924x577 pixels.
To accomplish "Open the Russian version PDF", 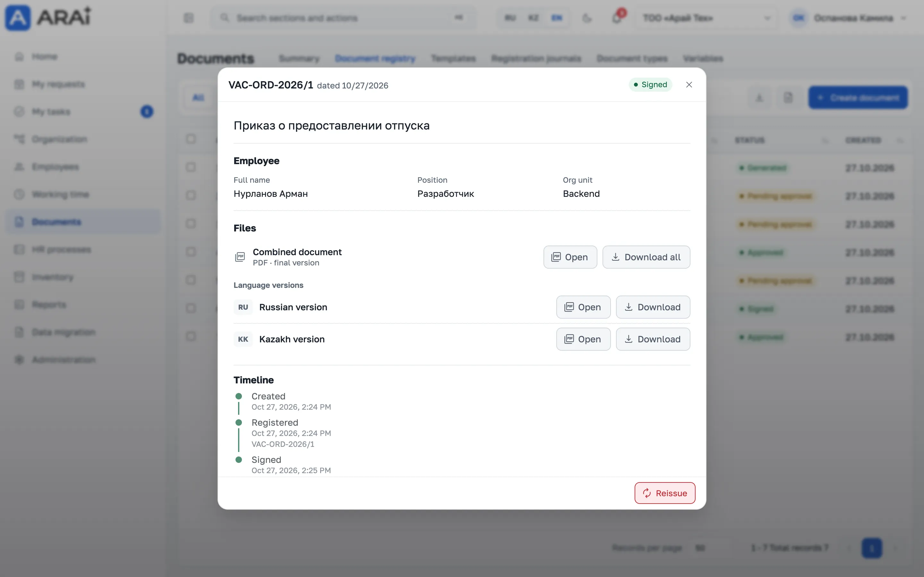I will pos(583,307).
